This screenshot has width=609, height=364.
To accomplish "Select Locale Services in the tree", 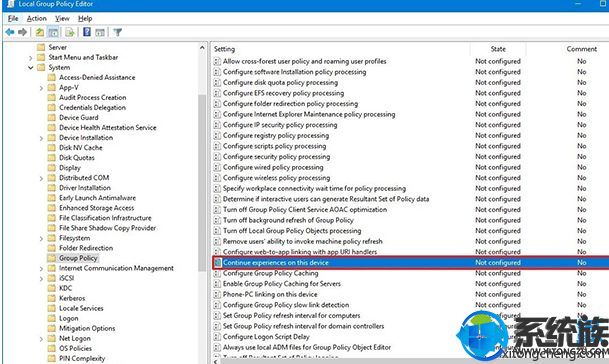I will [x=81, y=308].
